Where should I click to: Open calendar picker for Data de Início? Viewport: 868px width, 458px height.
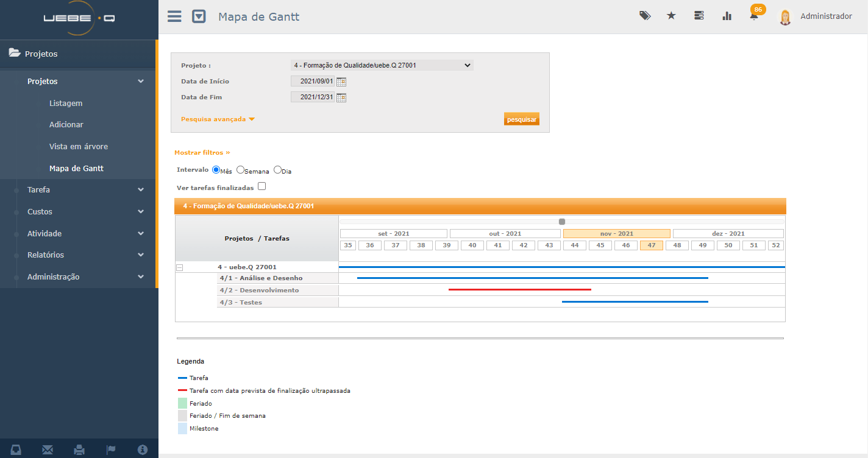[341, 82]
